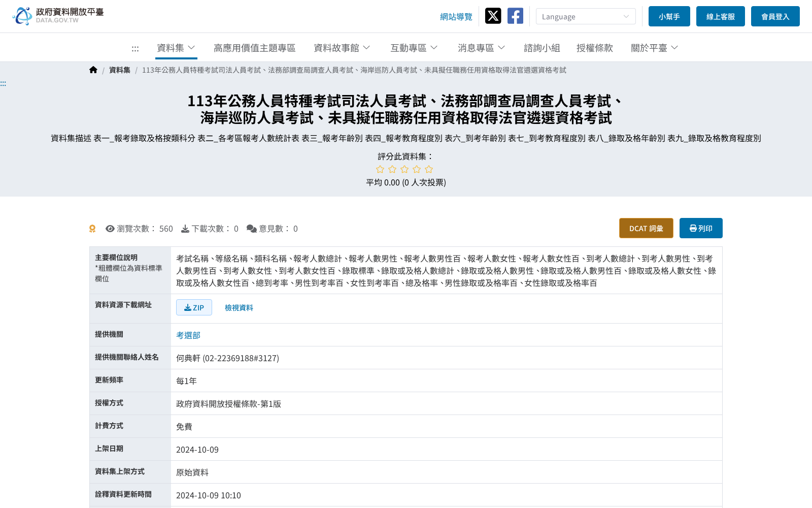This screenshot has height=508, width=812.
Task: Click the 資料集 breadcrumb link
Action: (120, 70)
